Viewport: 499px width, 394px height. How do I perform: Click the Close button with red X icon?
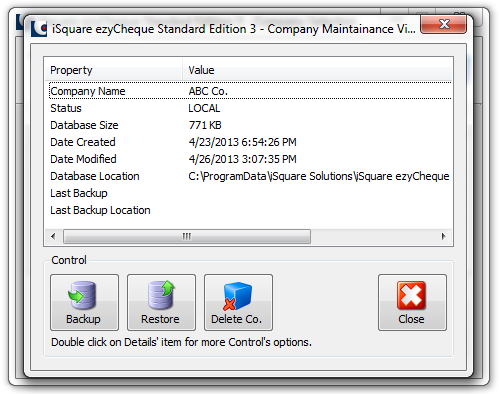coord(412,302)
